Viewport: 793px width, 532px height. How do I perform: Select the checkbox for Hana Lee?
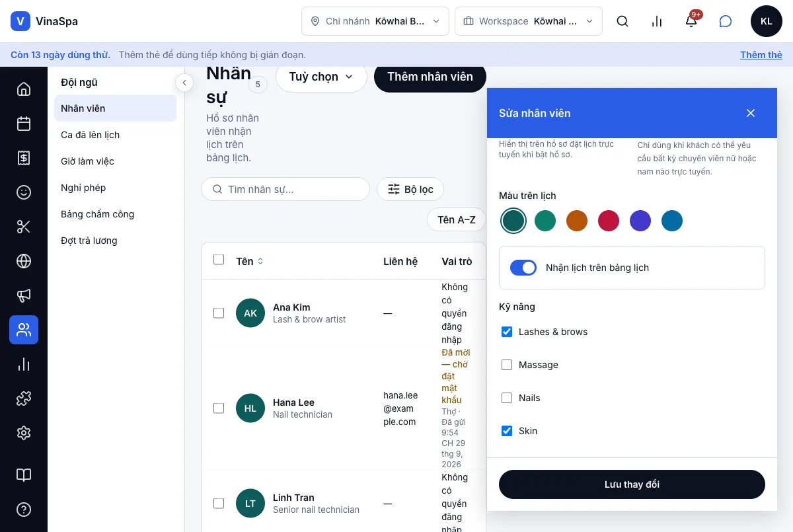tap(219, 408)
